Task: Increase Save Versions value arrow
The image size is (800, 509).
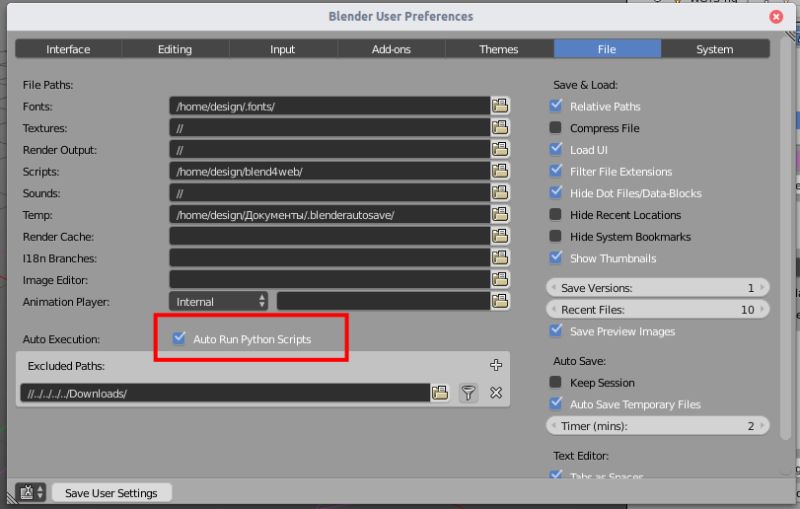Action: coord(762,288)
